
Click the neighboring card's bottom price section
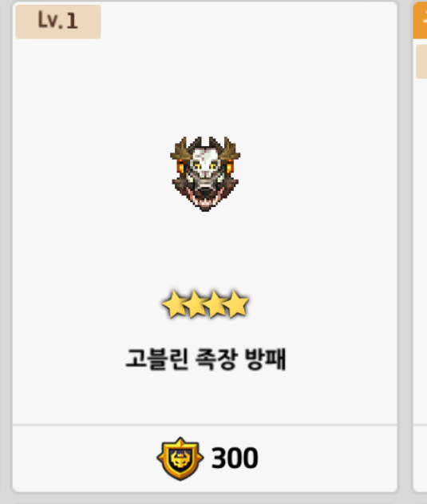[x=420, y=458]
